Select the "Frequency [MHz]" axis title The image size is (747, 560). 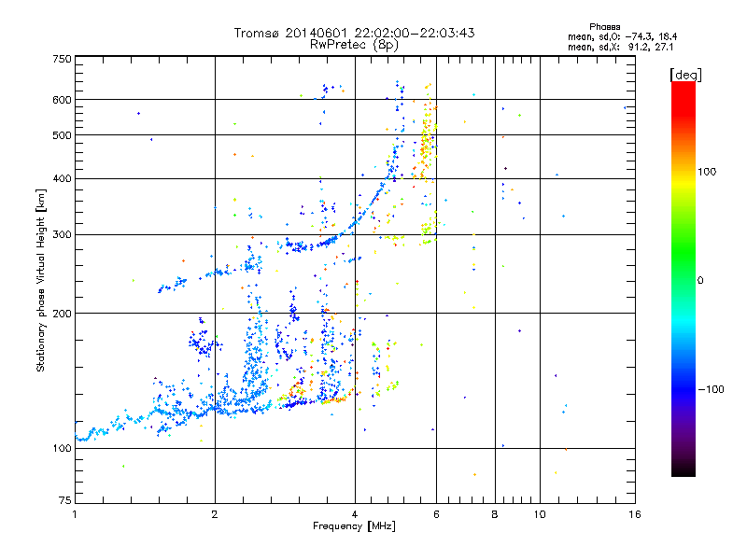(x=354, y=526)
